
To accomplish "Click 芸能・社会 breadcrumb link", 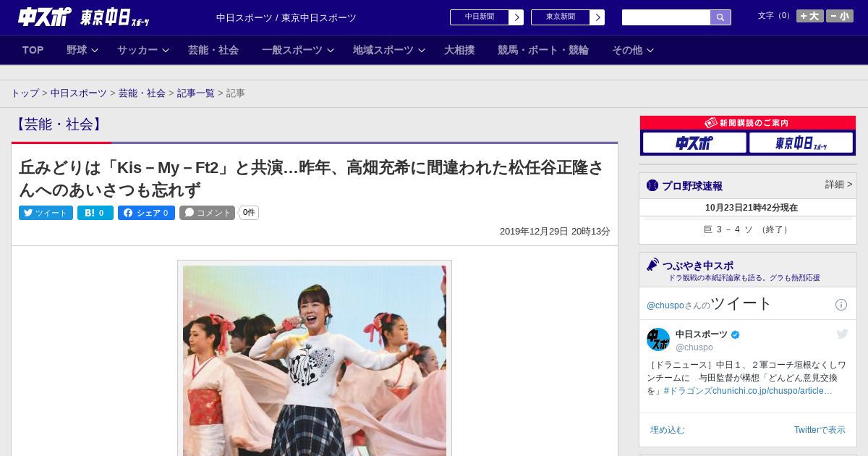I will 142,93.
